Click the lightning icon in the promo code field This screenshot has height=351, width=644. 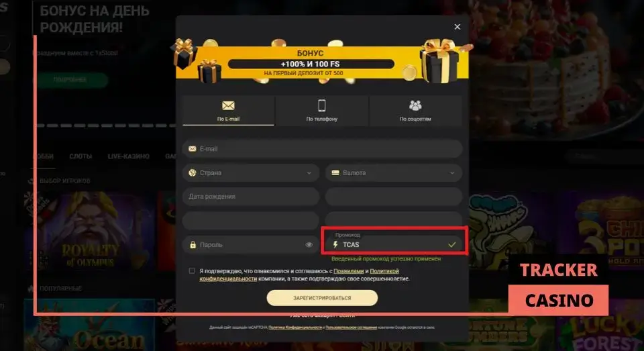pyautogui.click(x=335, y=244)
